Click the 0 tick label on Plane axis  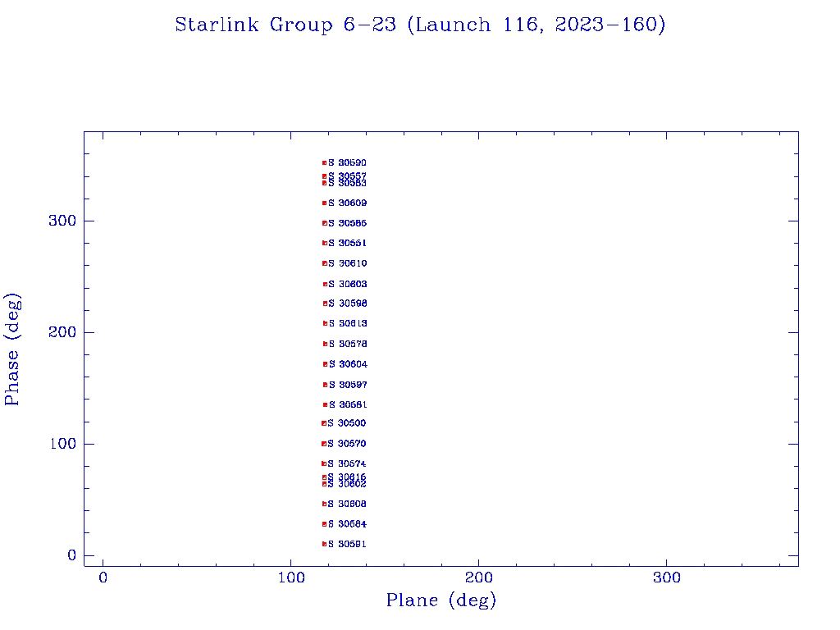[x=103, y=577]
